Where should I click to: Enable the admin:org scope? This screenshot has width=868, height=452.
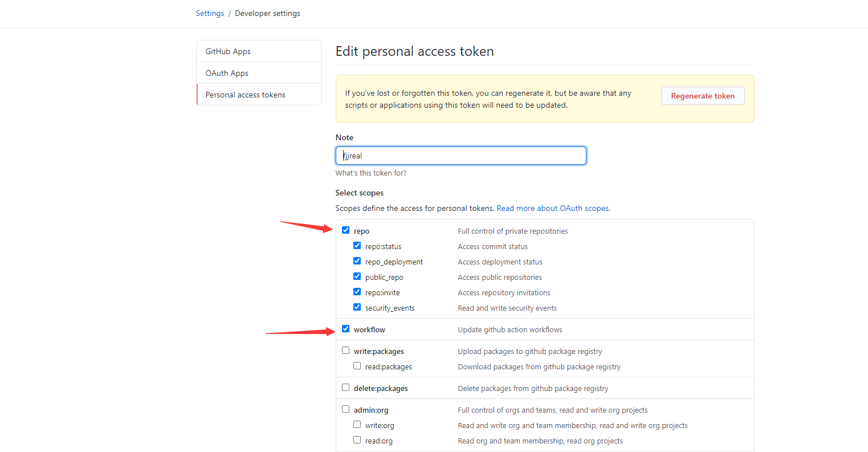click(x=346, y=408)
